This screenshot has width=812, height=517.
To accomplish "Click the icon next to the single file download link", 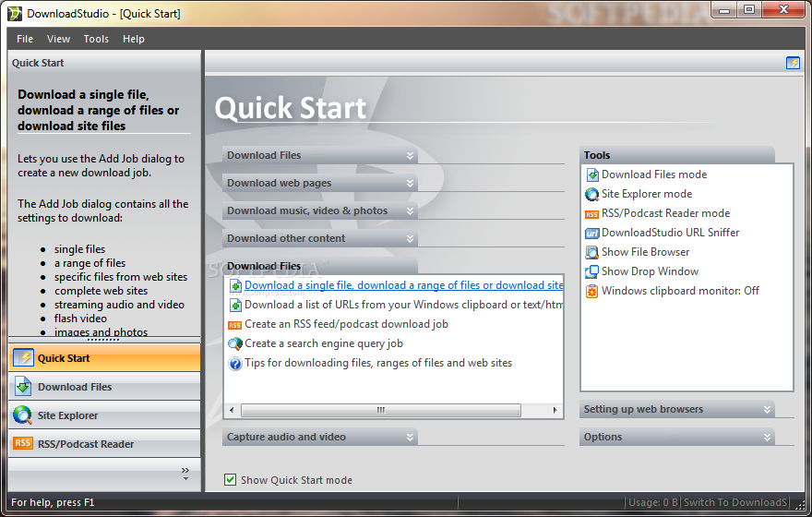I will pos(235,286).
